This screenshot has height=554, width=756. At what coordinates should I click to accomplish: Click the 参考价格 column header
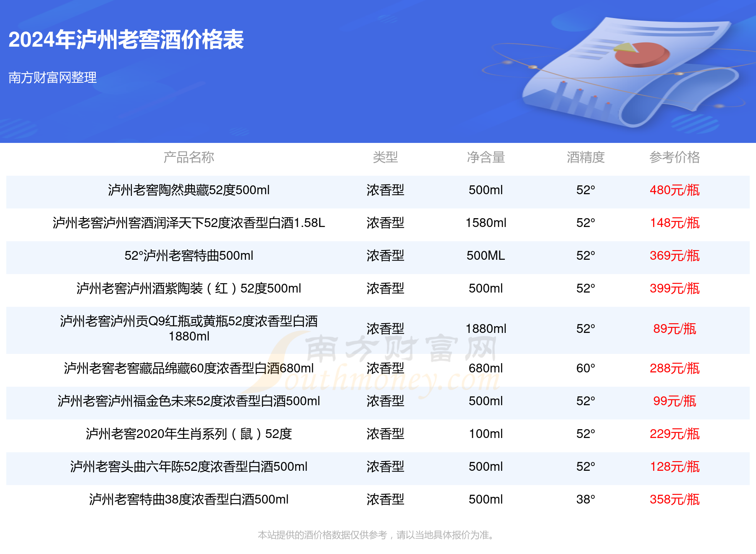675,157
